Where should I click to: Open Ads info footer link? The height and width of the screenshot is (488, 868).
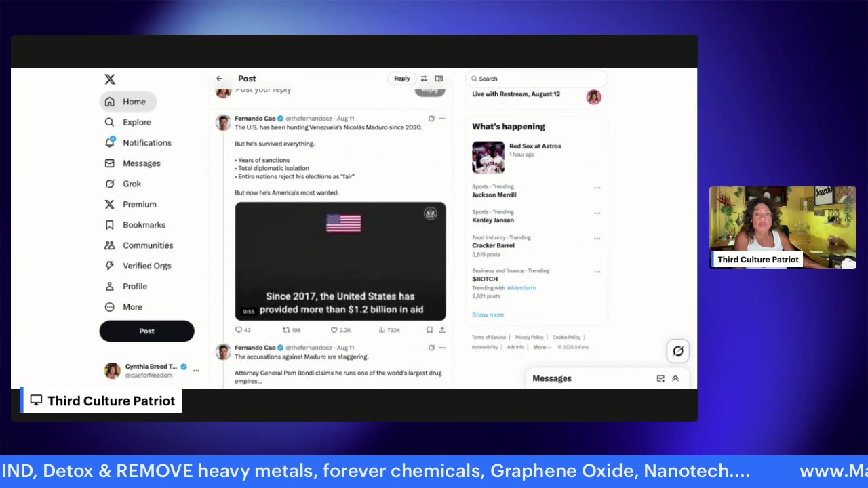coord(515,347)
